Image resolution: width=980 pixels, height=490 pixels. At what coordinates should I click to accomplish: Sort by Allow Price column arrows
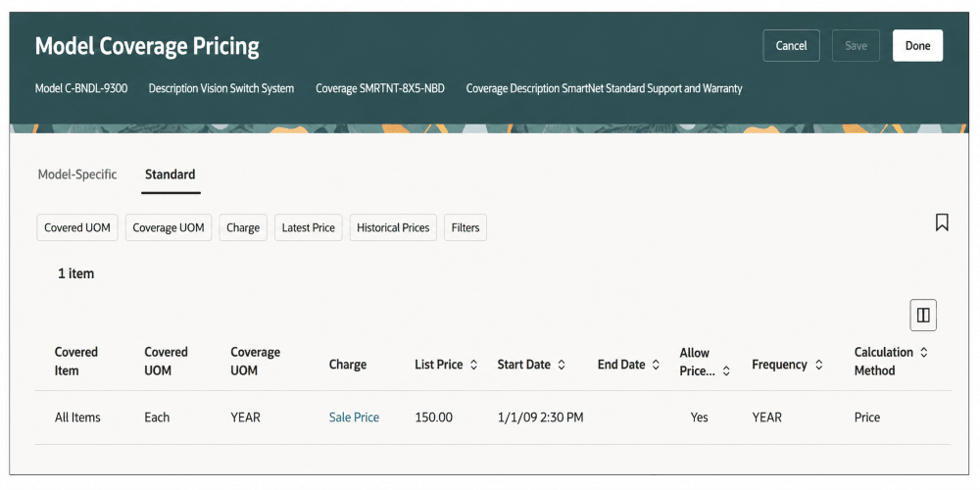pos(726,370)
